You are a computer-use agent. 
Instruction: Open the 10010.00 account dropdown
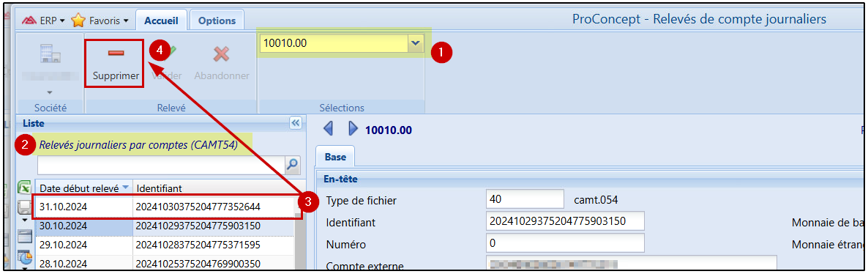click(415, 42)
